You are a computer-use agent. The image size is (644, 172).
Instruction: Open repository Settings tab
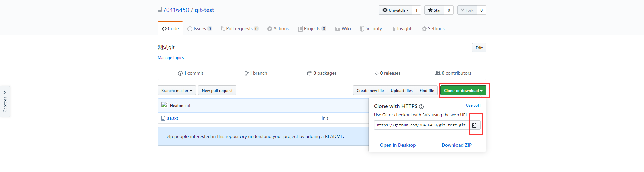point(433,29)
